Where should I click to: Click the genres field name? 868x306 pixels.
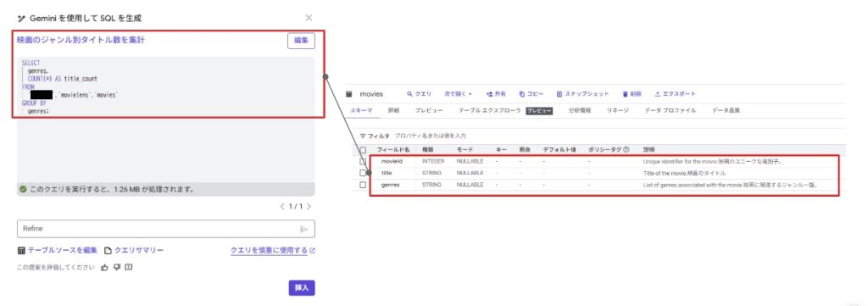point(390,185)
